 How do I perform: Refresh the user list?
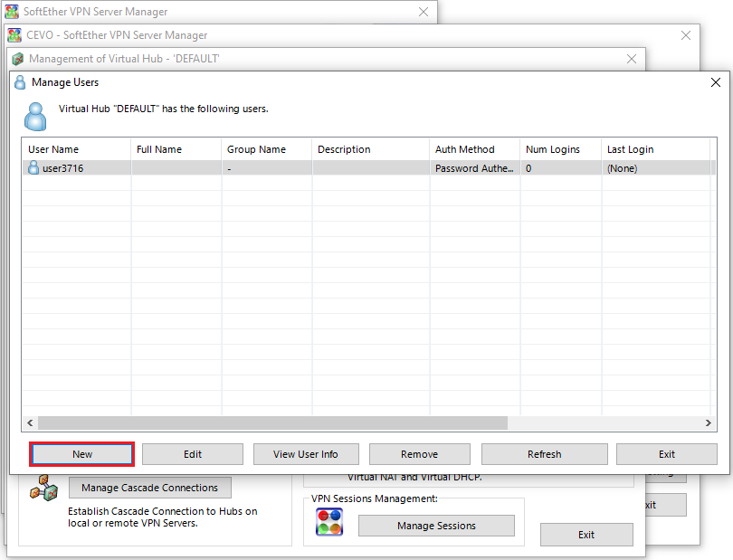pos(544,454)
